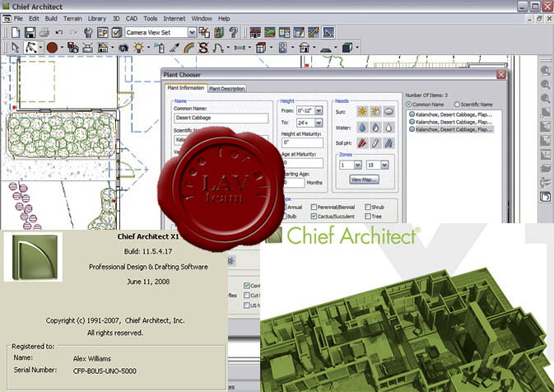Select the brown circle terrain tool
Image resolution: width=554 pixels, height=392 pixels.
point(52,48)
